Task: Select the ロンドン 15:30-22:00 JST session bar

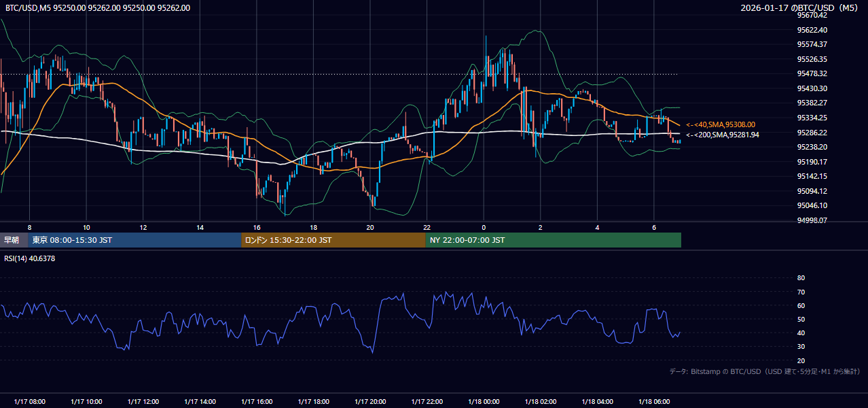Action: pyautogui.click(x=333, y=240)
